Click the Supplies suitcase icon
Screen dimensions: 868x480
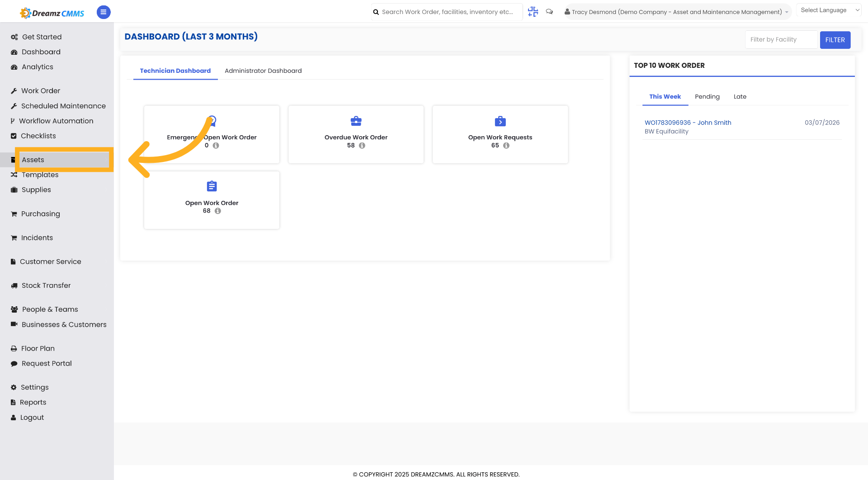pyautogui.click(x=14, y=190)
